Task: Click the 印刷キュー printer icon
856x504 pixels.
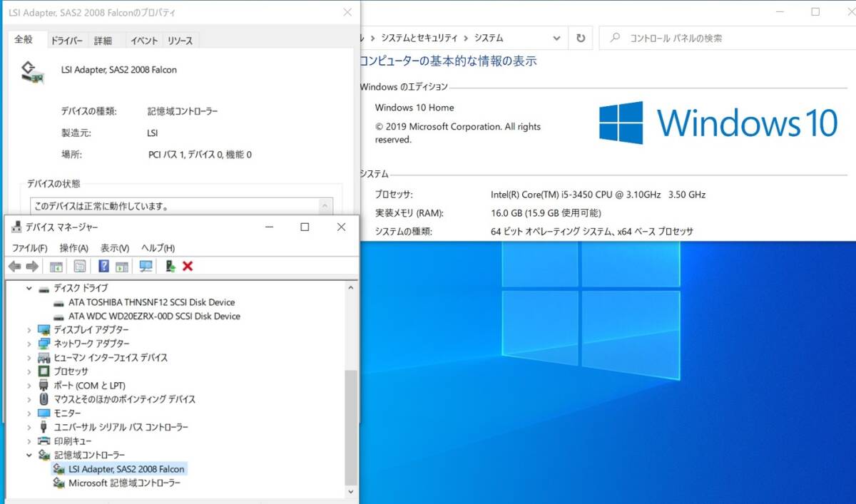Action: tap(44, 441)
